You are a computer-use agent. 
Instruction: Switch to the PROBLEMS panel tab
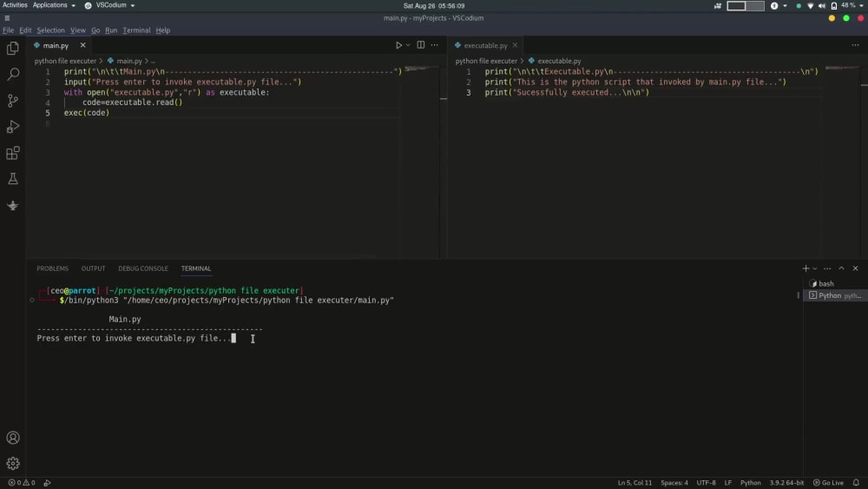[x=53, y=268]
